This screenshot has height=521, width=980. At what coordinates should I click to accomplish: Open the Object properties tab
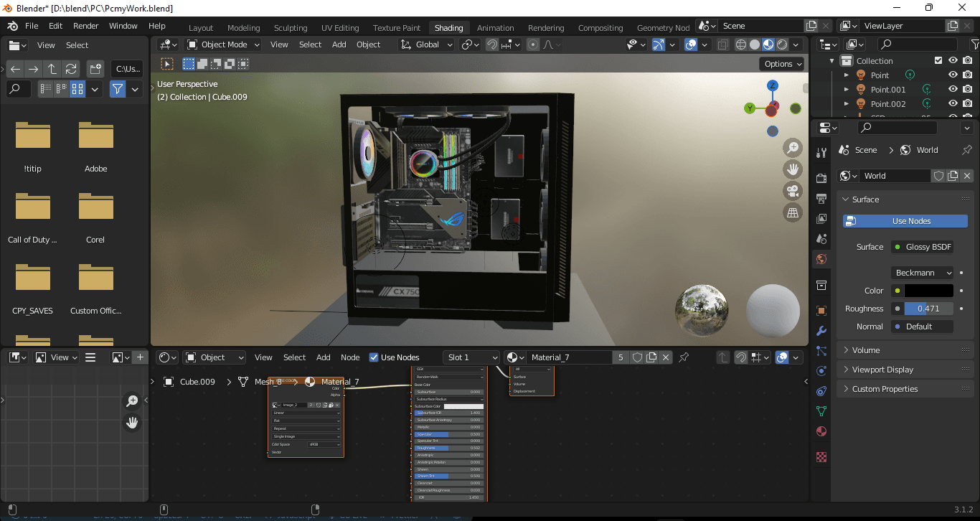tap(821, 311)
